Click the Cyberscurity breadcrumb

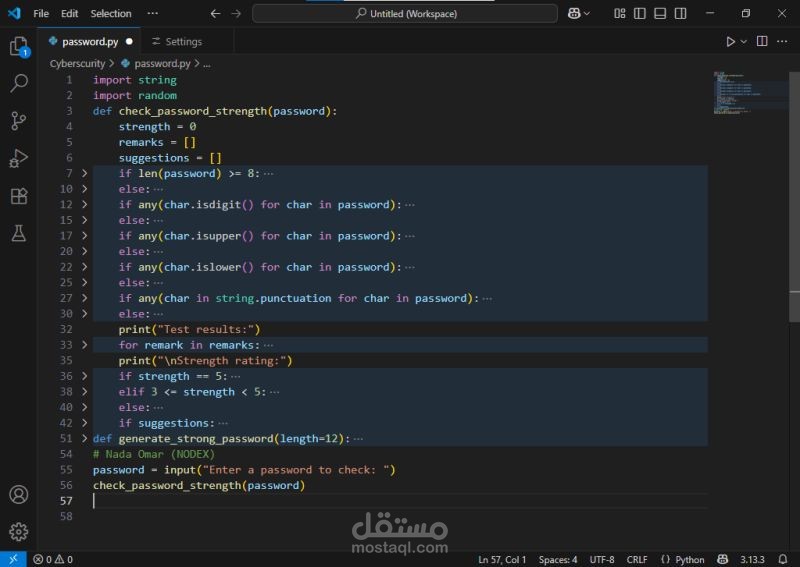[77, 63]
